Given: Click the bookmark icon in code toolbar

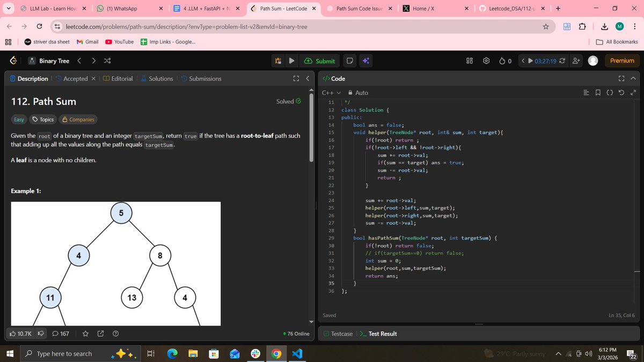Looking at the screenshot, I should pyautogui.click(x=598, y=93).
